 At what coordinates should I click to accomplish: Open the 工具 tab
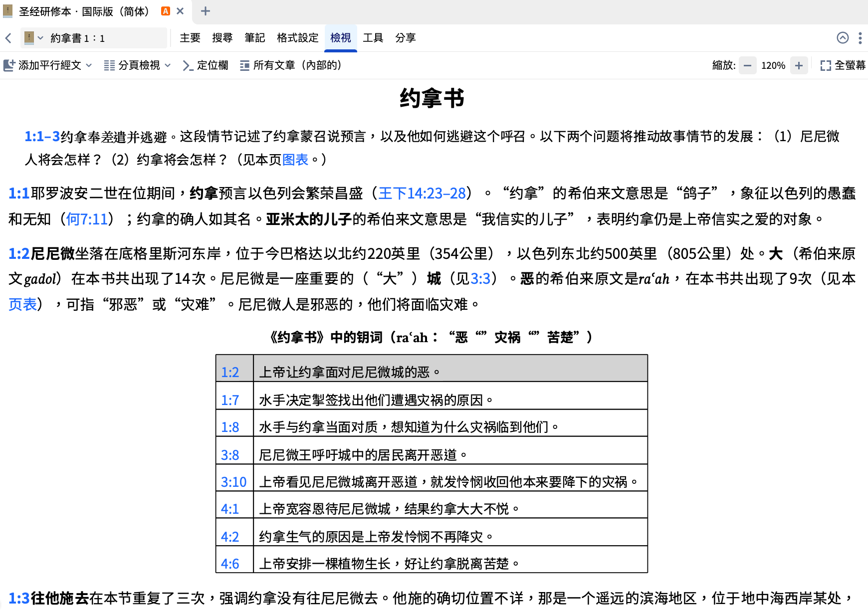click(x=373, y=38)
